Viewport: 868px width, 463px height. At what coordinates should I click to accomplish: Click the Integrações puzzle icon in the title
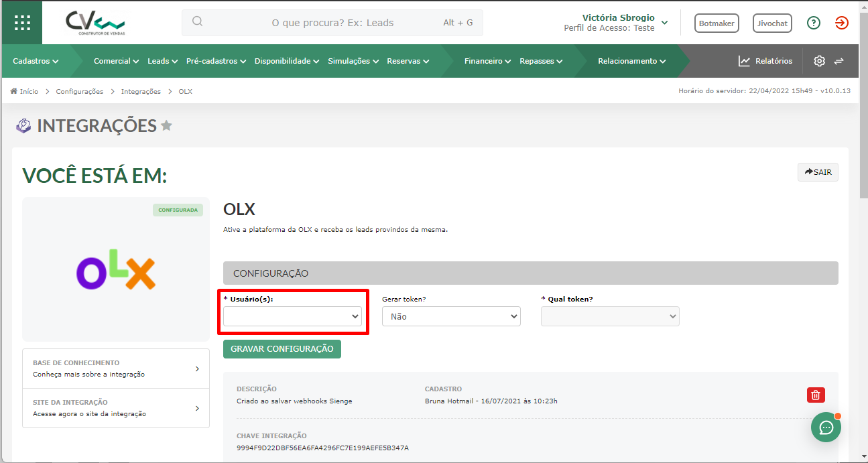pyautogui.click(x=23, y=126)
